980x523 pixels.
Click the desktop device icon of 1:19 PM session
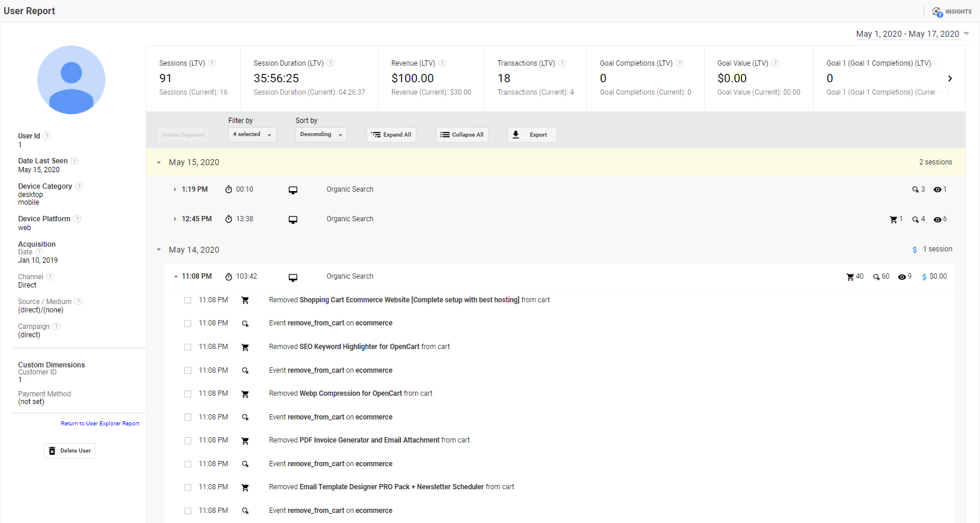tap(293, 190)
